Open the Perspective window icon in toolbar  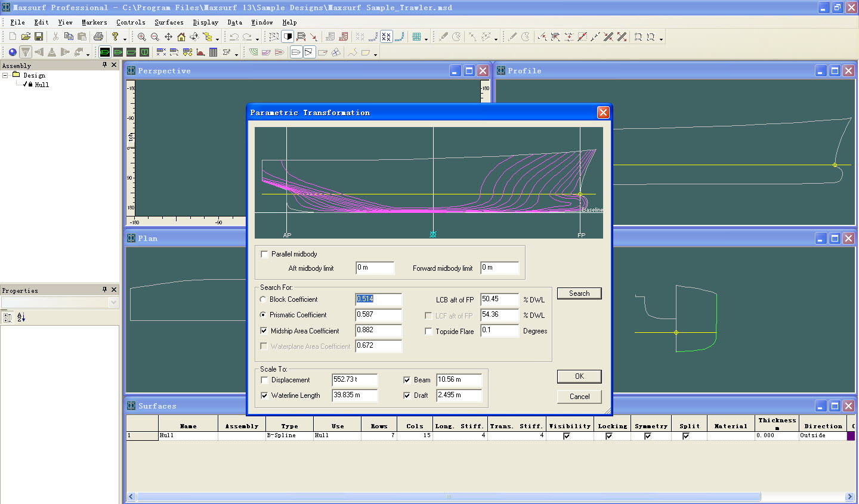click(105, 52)
